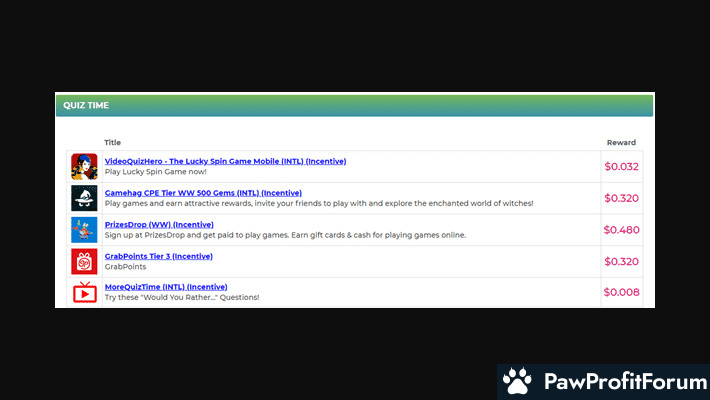
Task: Click the $0.480 reward for PrizesDrop
Action: 621,230
